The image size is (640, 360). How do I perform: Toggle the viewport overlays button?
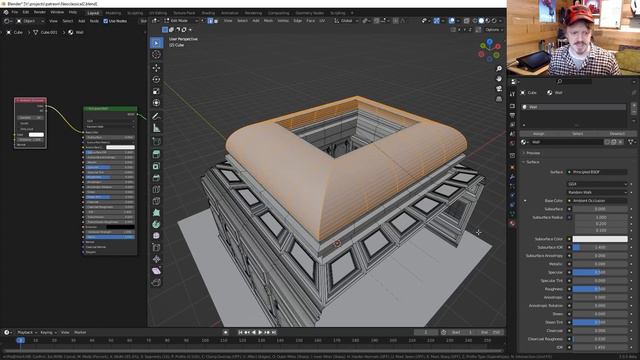point(452,21)
